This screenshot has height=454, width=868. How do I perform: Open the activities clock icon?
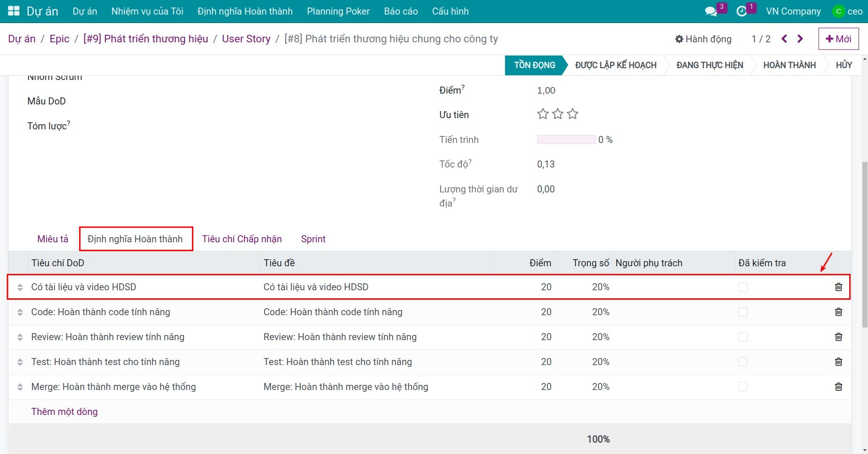[742, 11]
